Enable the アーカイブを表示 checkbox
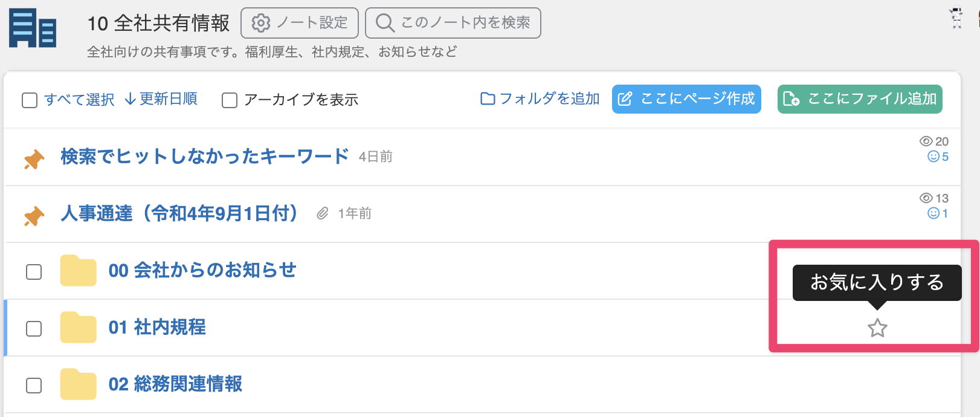Viewport: 980px width, 417px height. coord(230,100)
